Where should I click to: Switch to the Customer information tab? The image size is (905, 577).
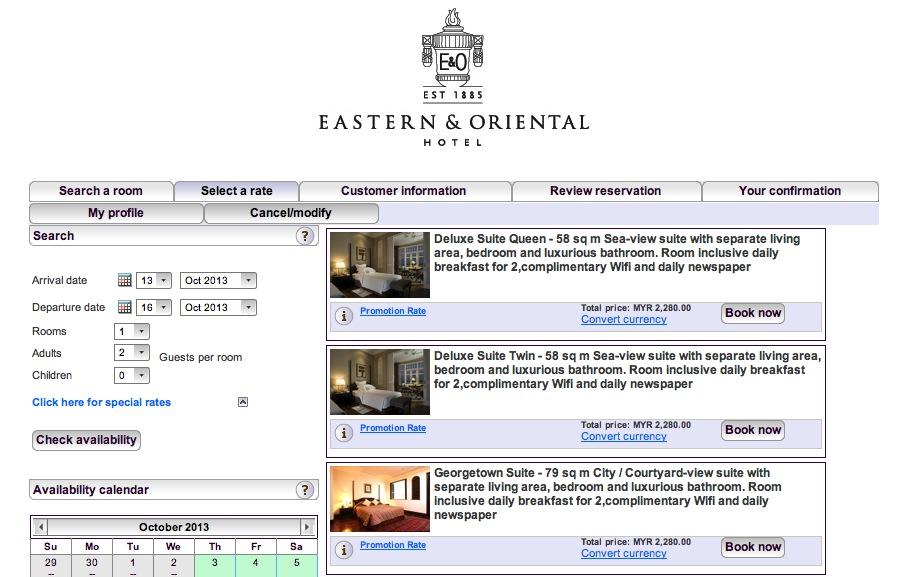point(405,191)
